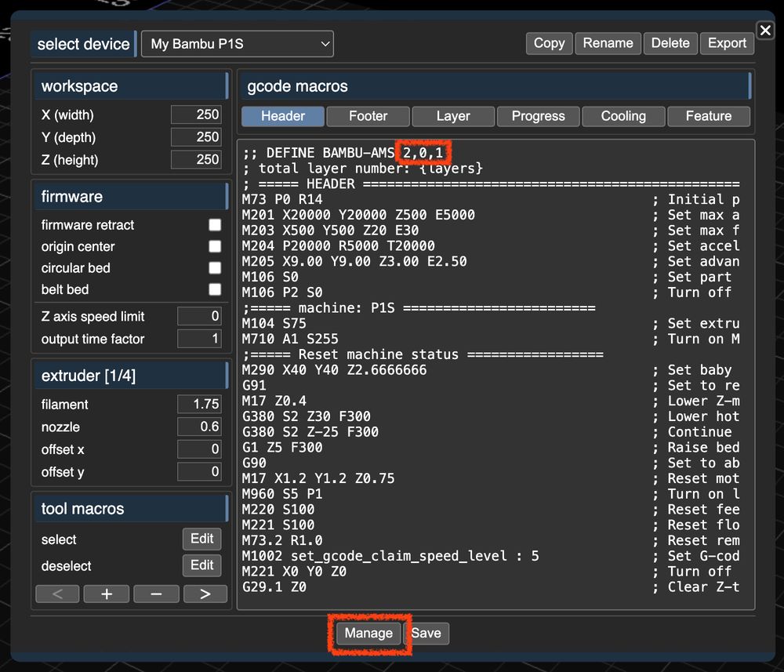Click the tool macros panel header
784x672 pixels.
tap(132, 508)
